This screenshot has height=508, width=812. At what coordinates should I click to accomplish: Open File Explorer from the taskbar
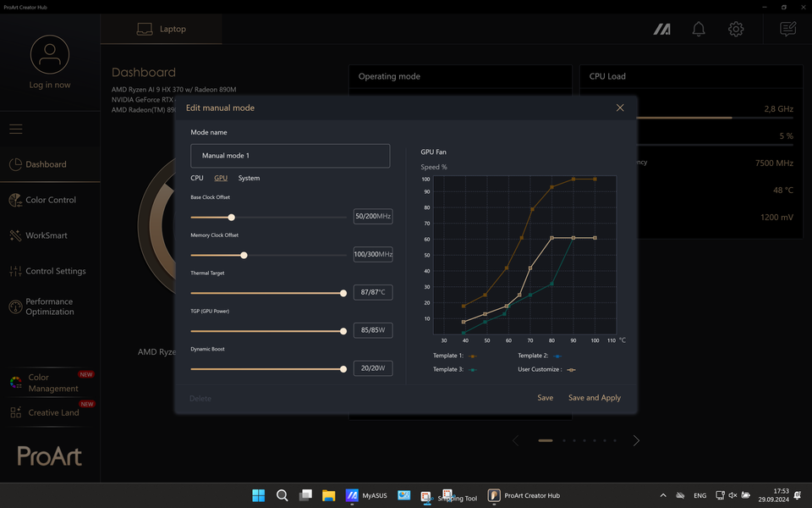[x=329, y=495]
